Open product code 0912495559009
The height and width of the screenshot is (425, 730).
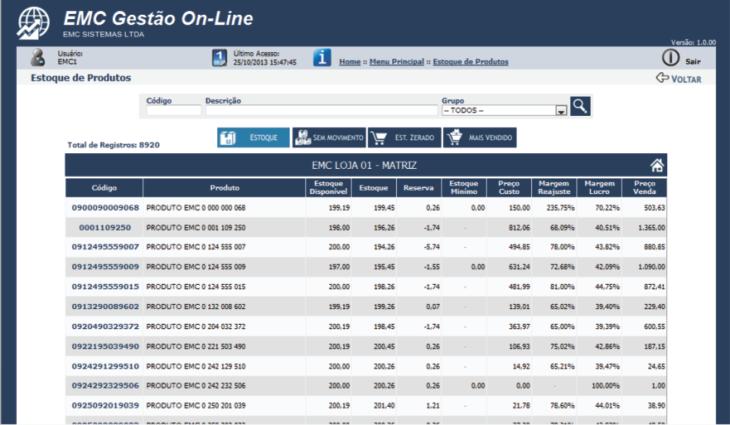[105, 267]
